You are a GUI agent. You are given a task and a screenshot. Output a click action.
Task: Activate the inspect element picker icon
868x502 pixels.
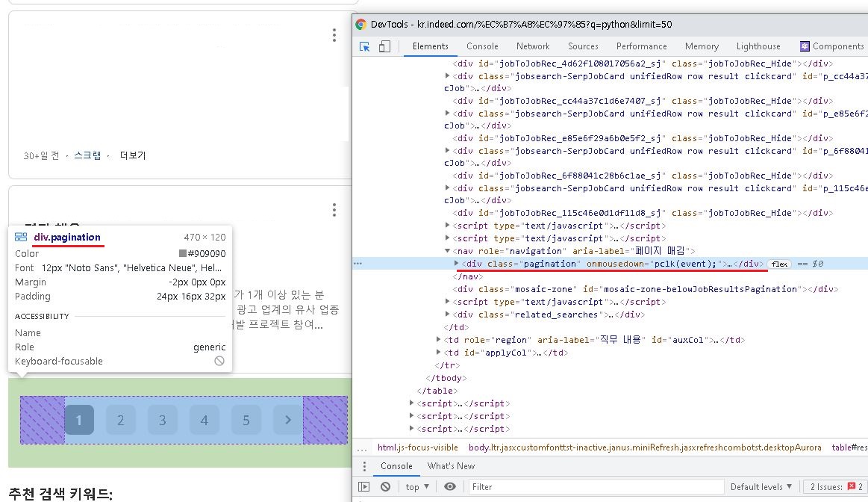(x=364, y=46)
